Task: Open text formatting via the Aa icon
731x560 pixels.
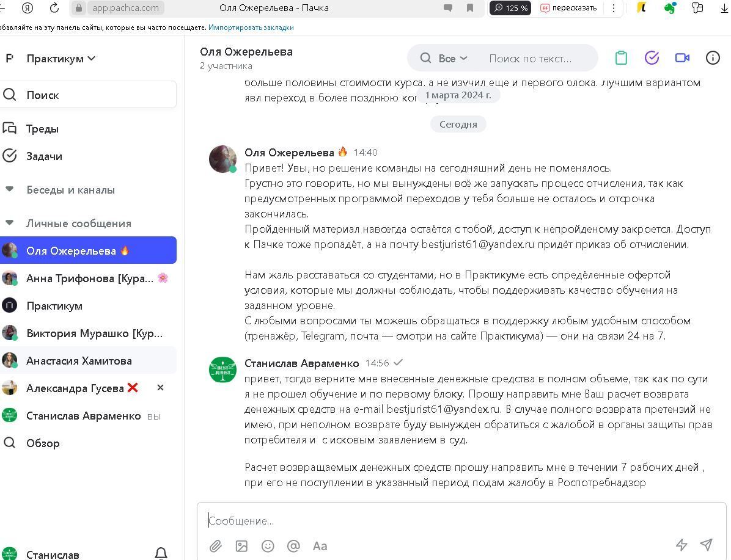Action: pyautogui.click(x=320, y=546)
